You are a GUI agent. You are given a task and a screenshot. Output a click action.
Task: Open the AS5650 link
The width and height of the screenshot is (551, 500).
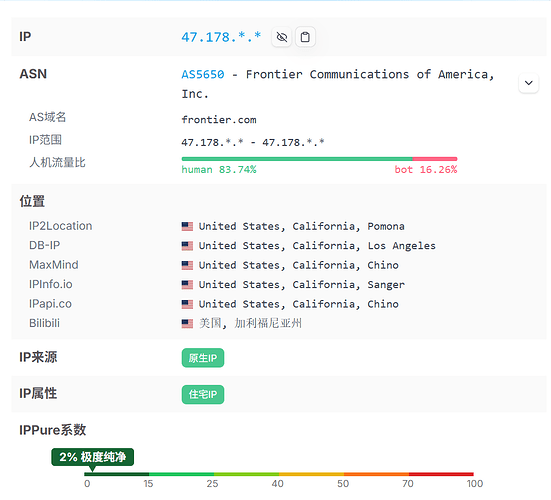pyautogui.click(x=203, y=74)
